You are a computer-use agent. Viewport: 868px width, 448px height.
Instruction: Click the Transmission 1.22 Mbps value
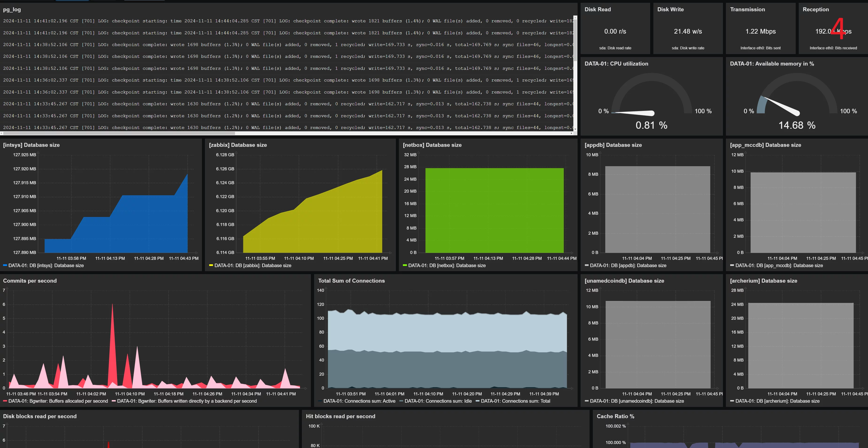tap(760, 31)
